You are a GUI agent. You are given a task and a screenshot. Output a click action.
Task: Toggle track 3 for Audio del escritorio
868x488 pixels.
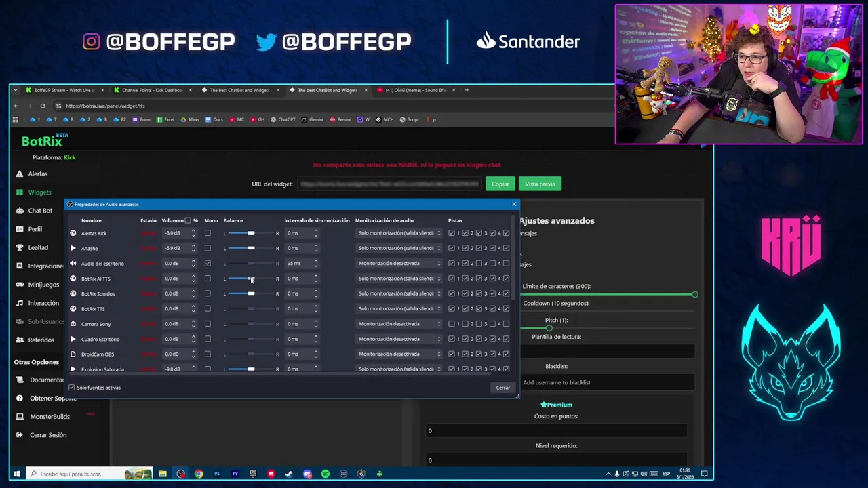[479, 263]
